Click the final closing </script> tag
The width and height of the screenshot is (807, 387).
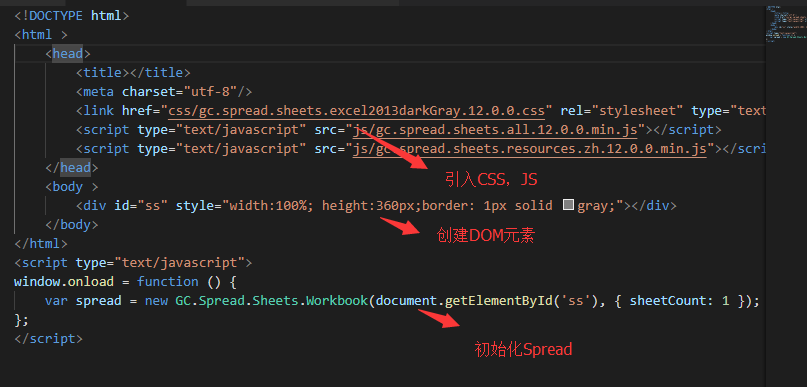tap(48, 339)
